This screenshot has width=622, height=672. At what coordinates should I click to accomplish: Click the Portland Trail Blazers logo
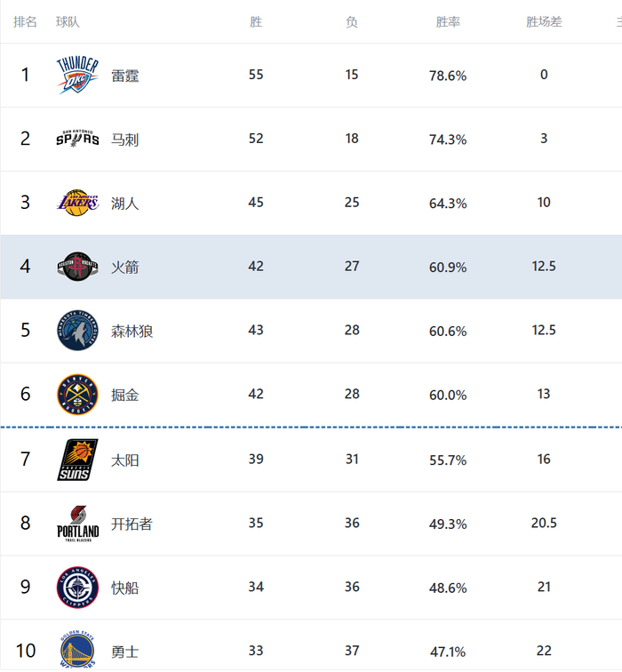pyautogui.click(x=77, y=524)
